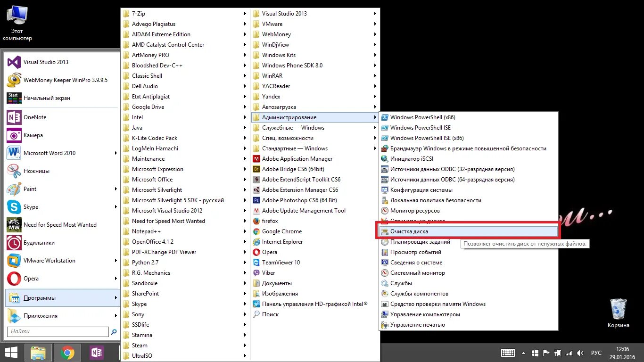Open Need for Speed Most Wanted pinned icon

click(14, 224)
